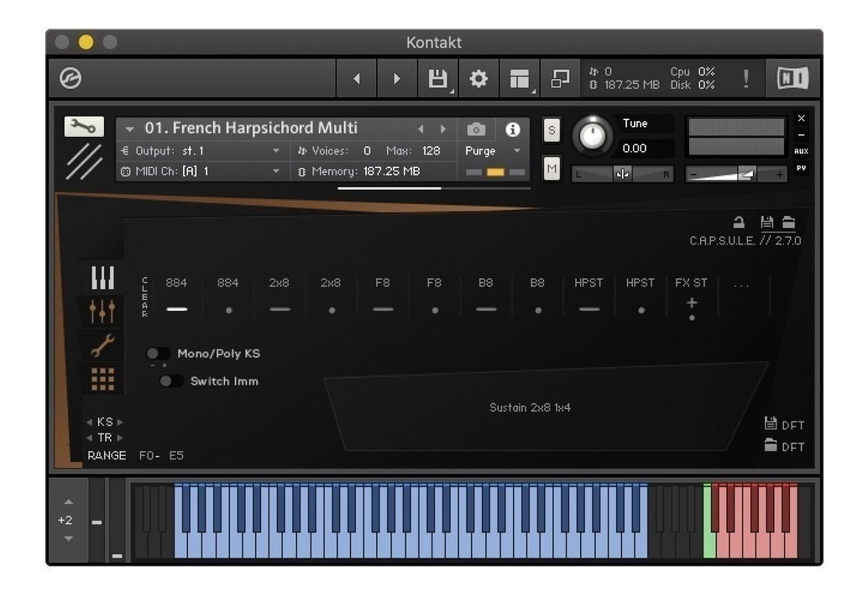The width and height of the screenshot is (868, 598).
Task: Lower keyboard octave down arrow
Action: click(x=68, y=538)
